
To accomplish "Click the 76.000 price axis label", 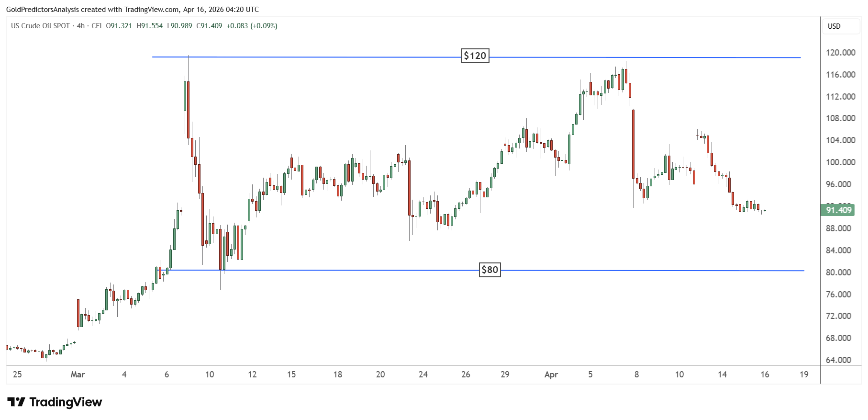I will point(838,295).
